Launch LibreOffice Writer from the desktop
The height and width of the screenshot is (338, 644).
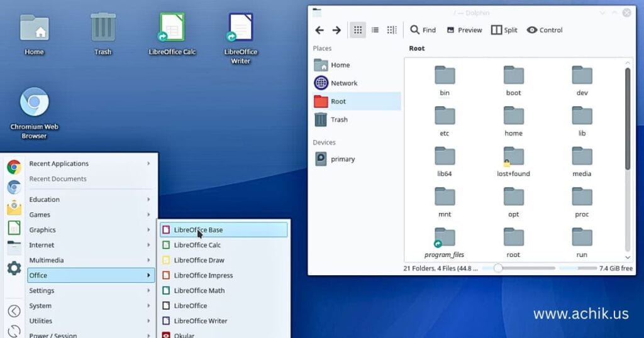pyautogui.click(x=241, y=39)
